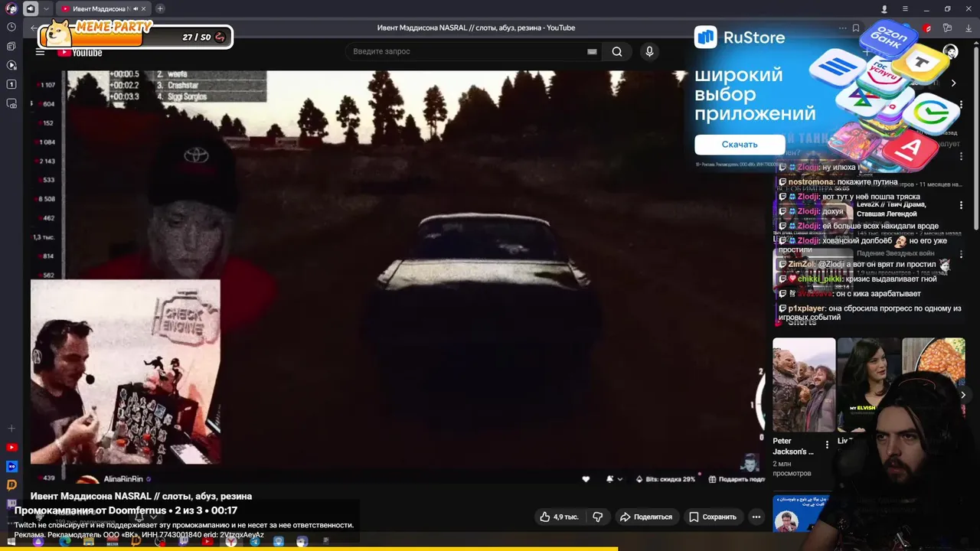
Task: Open page options three-dots in address bar
Action: pyautogui.click(x=842, y=28)
